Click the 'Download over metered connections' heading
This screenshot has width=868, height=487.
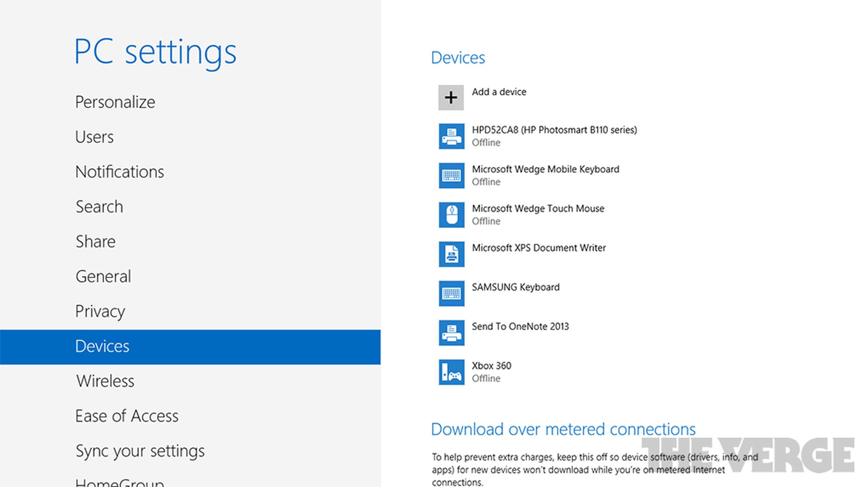[563, 430]
